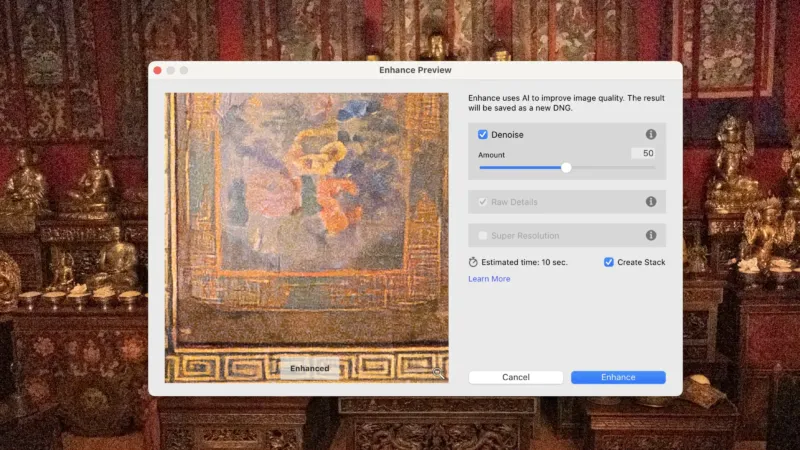Viewport: 800px width, 450px height.
Task: Click the Estimated time stopwatch icon
Action: tap(473, 262)
